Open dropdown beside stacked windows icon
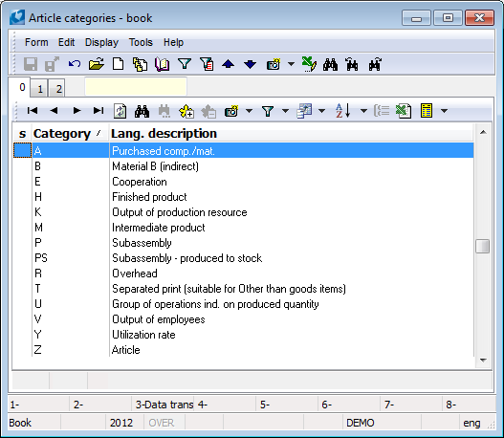This screenshot has height=438, width=504. click(321, 111)
